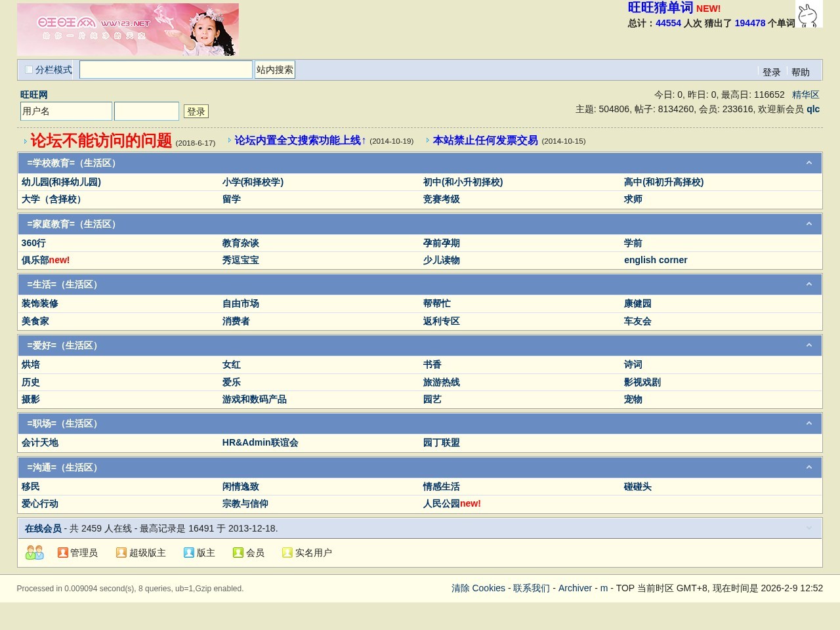Viewport: 840px width, 630px height.
Task: Collapse the =爱好= section
Action: [808, 345]
